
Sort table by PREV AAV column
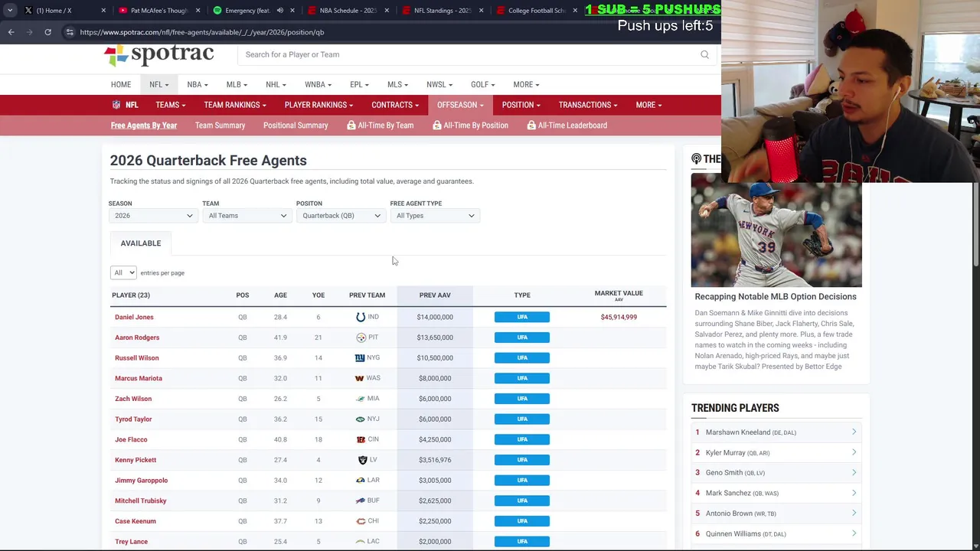[x=435, y=295]
